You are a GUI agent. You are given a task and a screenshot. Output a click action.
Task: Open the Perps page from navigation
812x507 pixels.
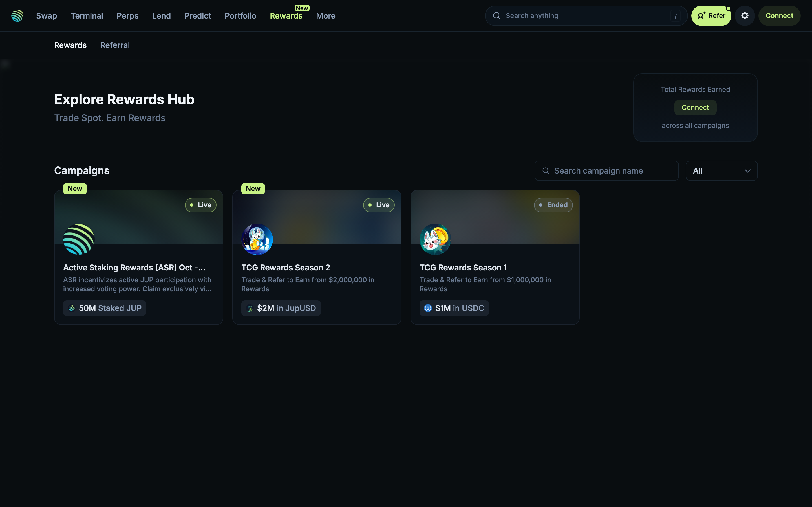[x=127, y=16]
